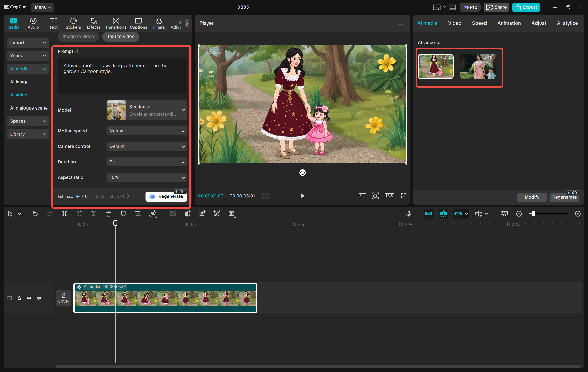Image resolution: width=588 pixels, height=372 pixels.
Task: Switch to the AI stylize tab
Action: click(x=567, y=23)
